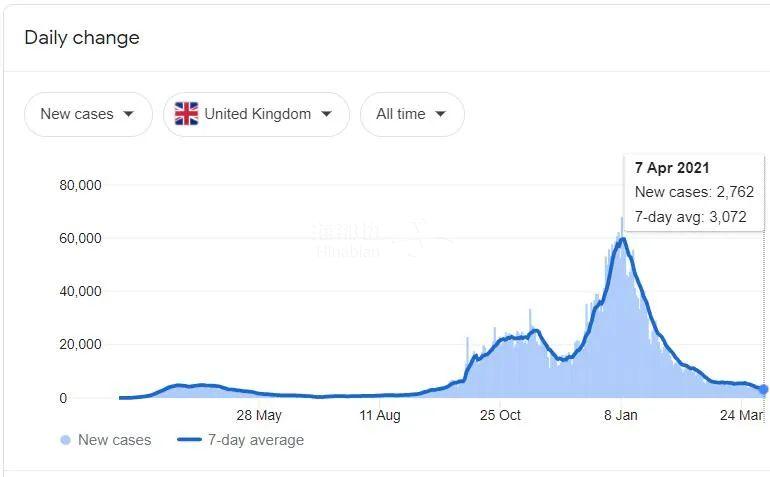Viewport: 770px width, 477px height.
Task: Click the New cases legend label
Action: pos(114,440)
